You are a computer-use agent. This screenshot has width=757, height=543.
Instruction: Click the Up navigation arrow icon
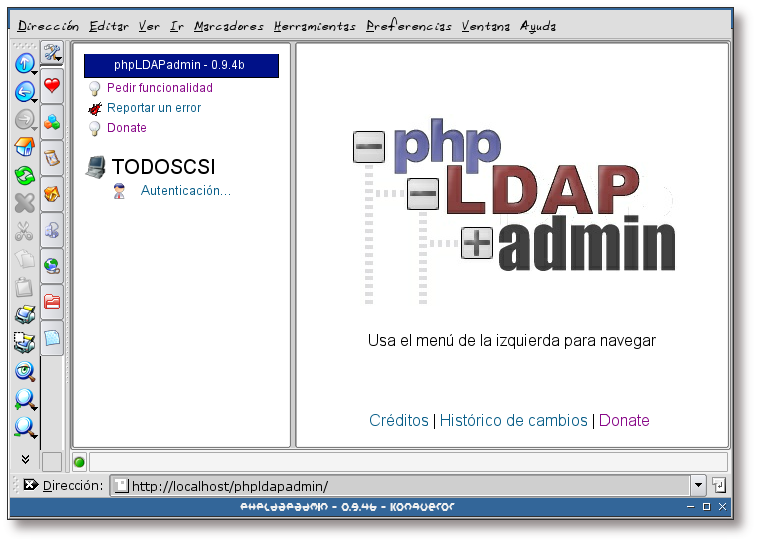pos(24,64)
